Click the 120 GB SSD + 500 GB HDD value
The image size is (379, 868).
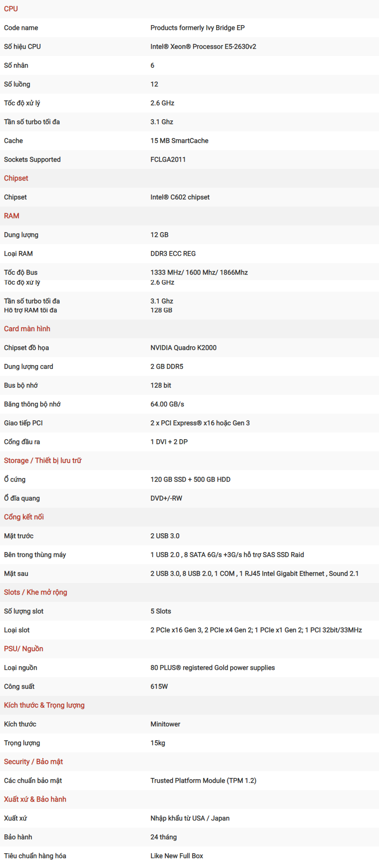(x=190, y=479)
